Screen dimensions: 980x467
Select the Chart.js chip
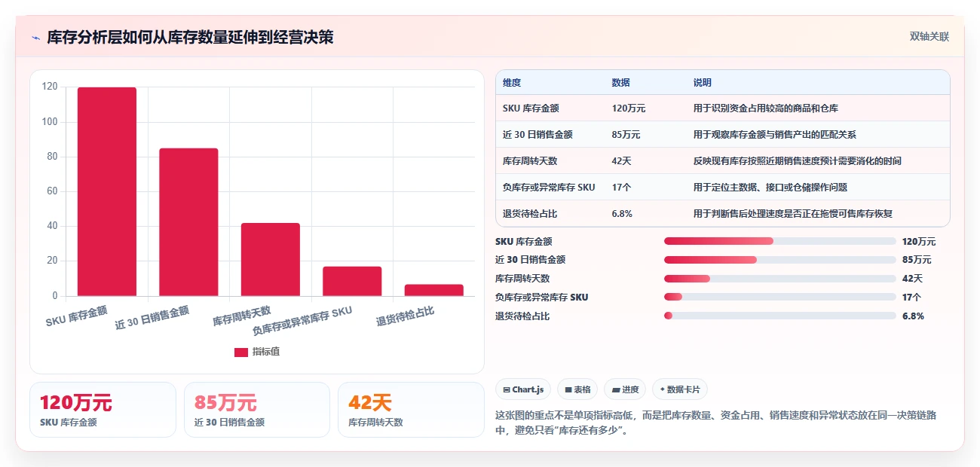click(x=523, y=389)
